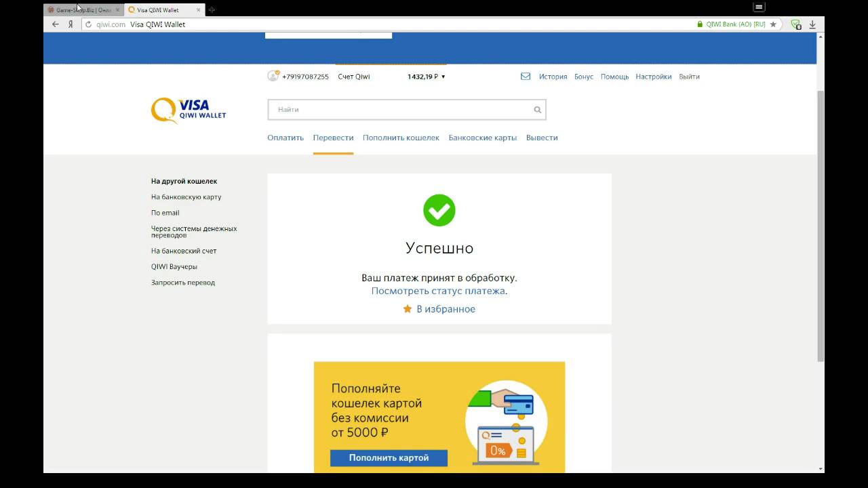Click the Успешно heading

click(x=439, y=248)
